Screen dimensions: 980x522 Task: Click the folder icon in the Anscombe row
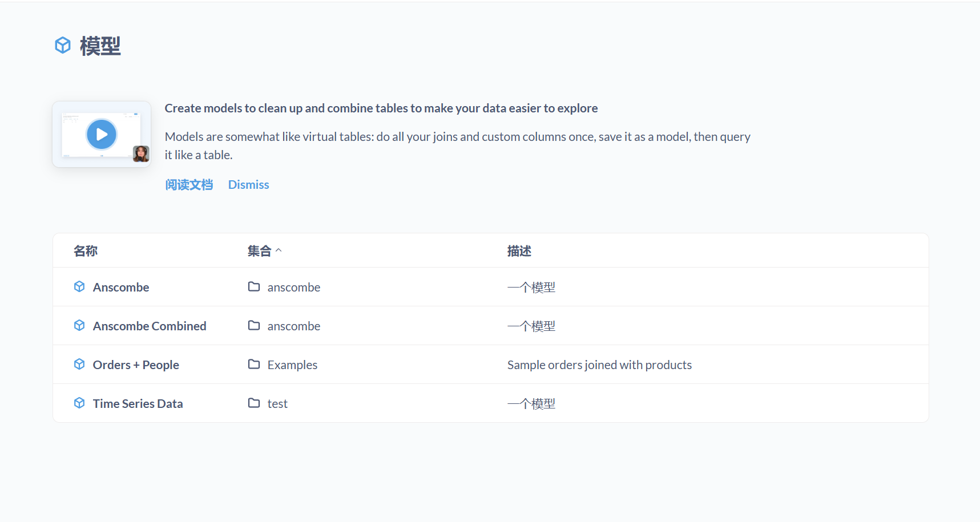254,286
